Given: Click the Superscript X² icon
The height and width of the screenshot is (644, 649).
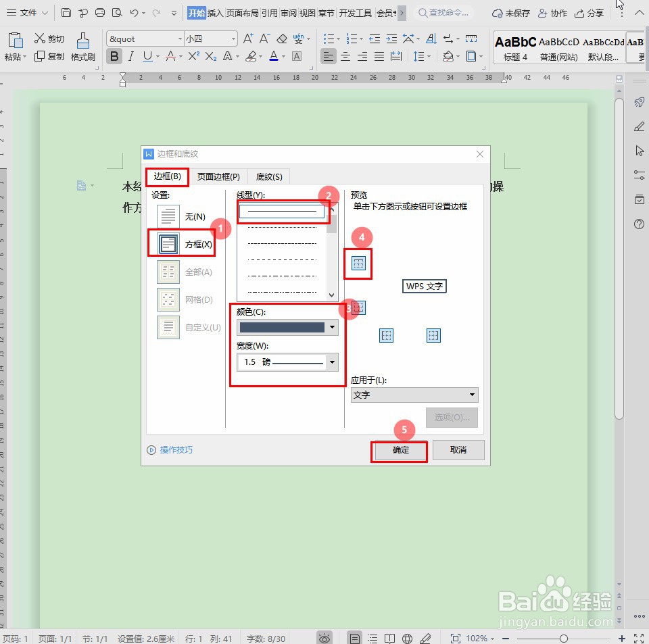Looking at the screenshot, I should coord(194,56).
